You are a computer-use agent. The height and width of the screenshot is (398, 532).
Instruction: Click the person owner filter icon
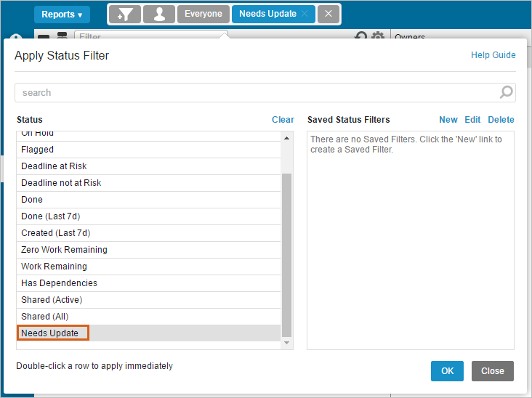(x=158, y=15)
